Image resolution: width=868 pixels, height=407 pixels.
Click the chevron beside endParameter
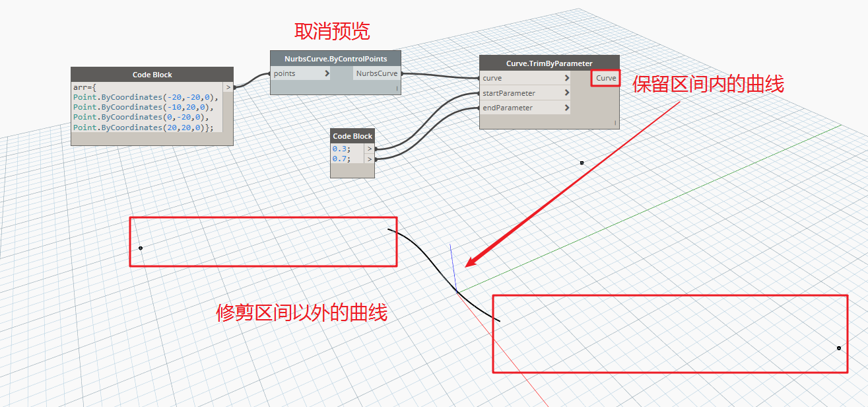[566, 108]
